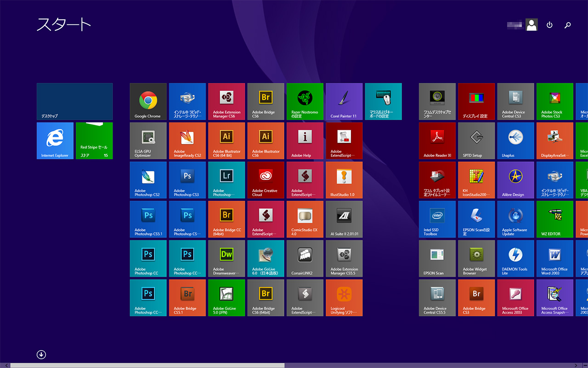Viewport: 588px width, 368px height.
Task: Open EPSON Scanの設定 tile
Action: [x=476, y=219]
